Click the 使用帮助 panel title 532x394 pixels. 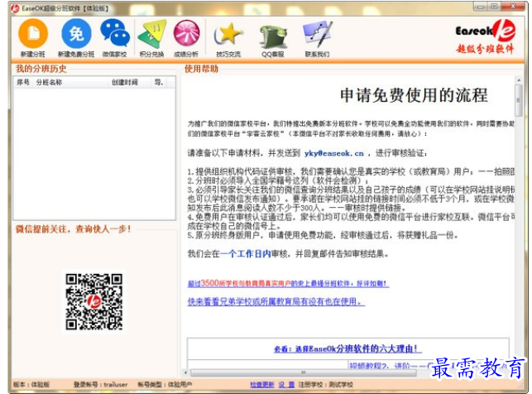click(201, 69)
